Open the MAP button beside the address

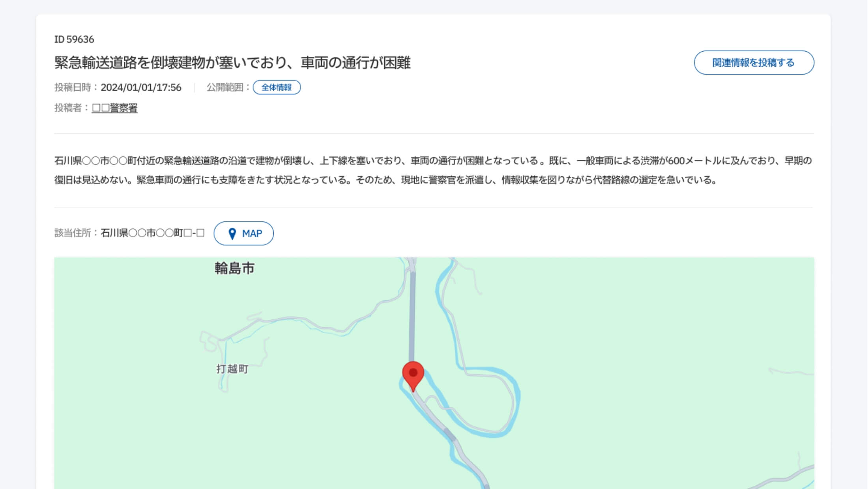tap(244, 233)
